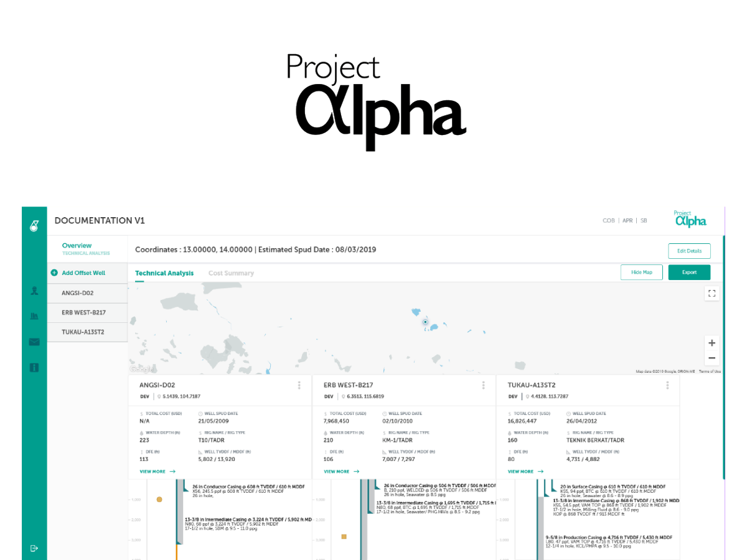The image size is (747, 560).
Task: Click View More on ERB WEST-B217 card
Action: (342, 472)
